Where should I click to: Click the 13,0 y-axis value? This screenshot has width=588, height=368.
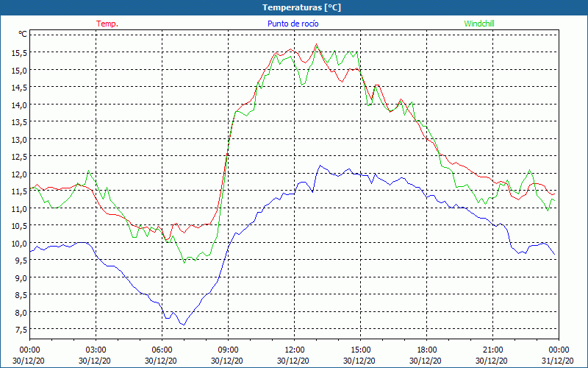click(x=20, y=140)
